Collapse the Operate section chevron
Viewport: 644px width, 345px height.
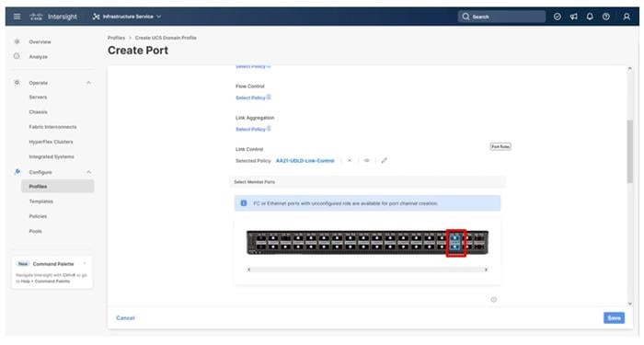(x=88, y=83)
